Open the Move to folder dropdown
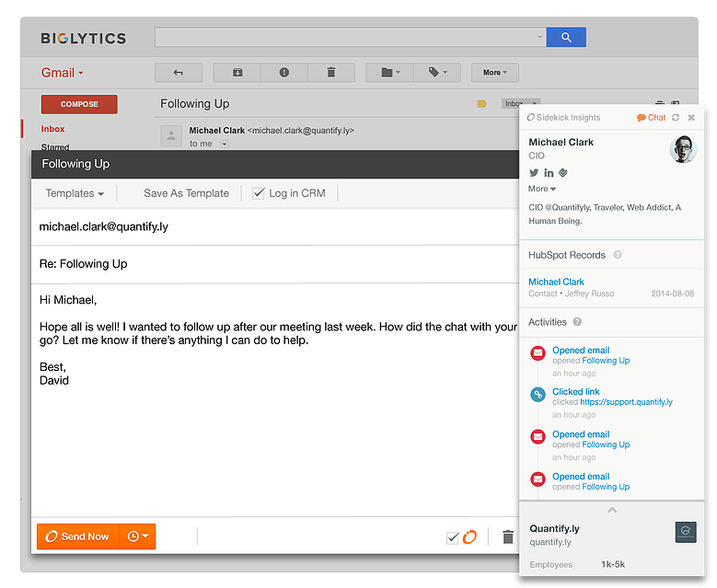717x588 pixels. pos(389,73)
